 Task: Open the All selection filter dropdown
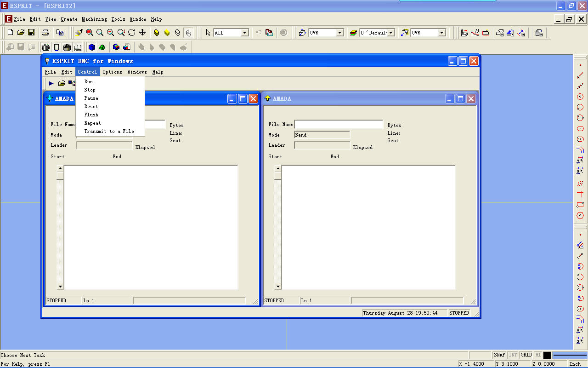click(245, 33)
